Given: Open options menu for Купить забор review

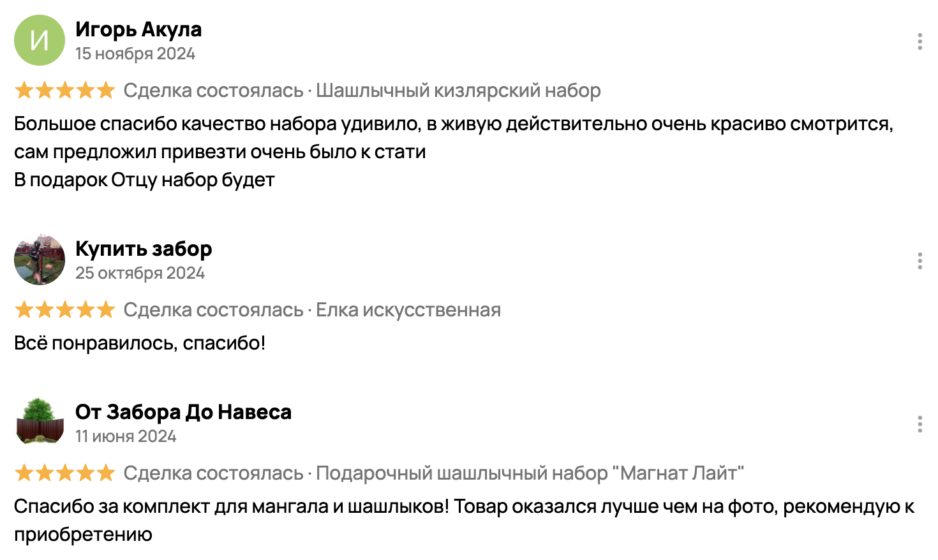Looking at the screenshot, I should click(919, 261).
